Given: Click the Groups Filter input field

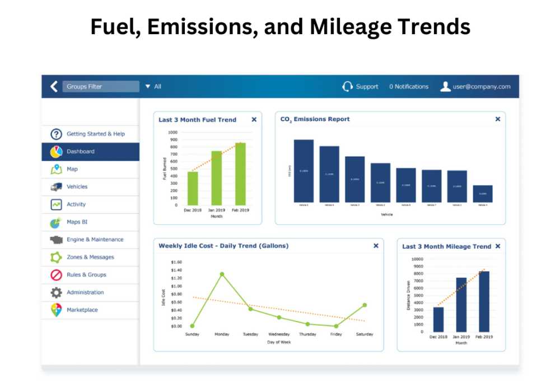Looking at the screenshot, I should tap(101, 87).
